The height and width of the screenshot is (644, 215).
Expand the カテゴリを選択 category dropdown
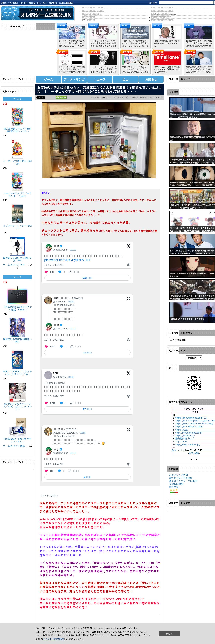point(192,340)
